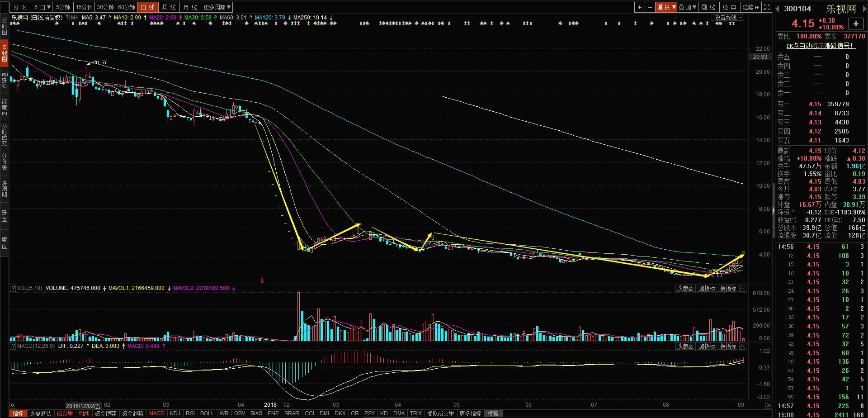Switch to 周线 weekly chart

[x=169, y=7]
